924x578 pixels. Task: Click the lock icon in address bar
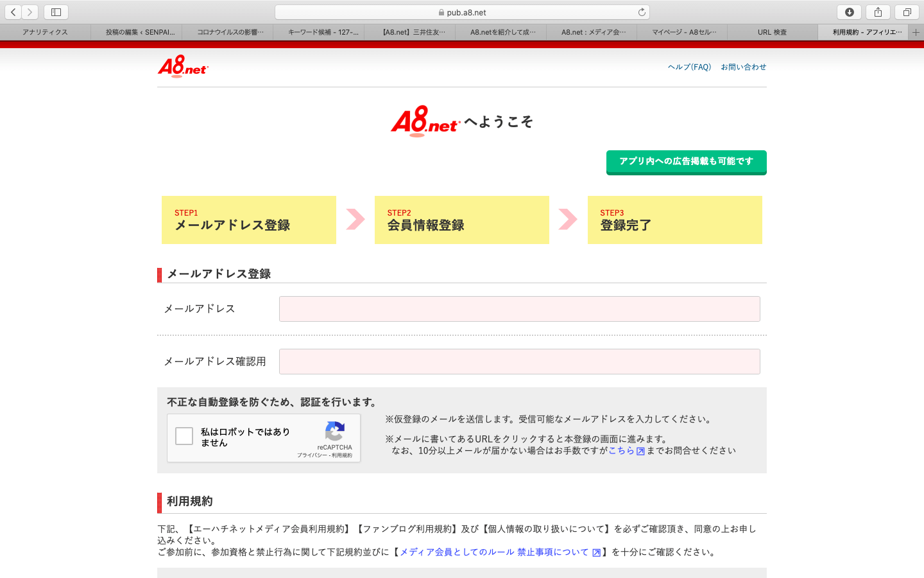tap(441, 12)
